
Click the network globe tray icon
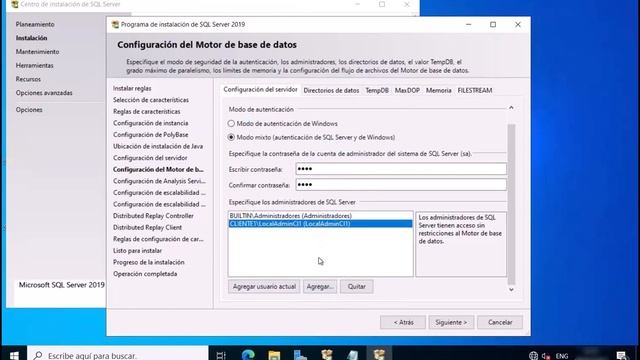[x=533, y=356]
